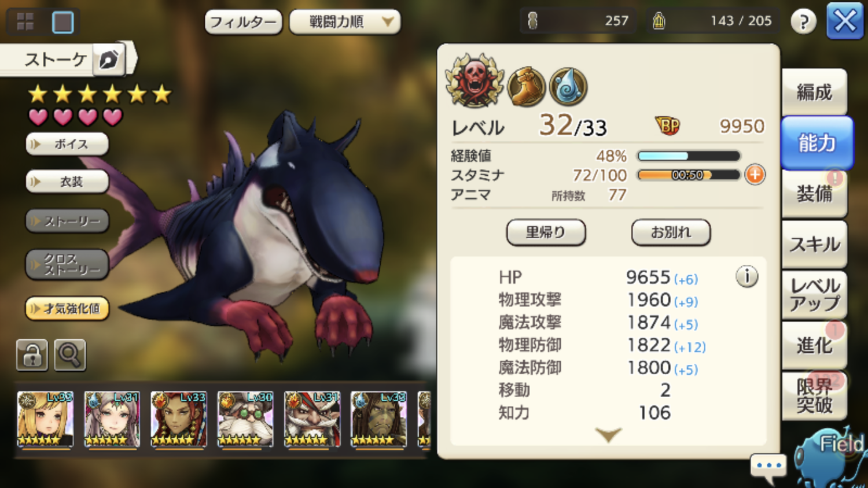Screen dimensions: 868x488
Task: Open the スキル tab
Action: point(814,245)
